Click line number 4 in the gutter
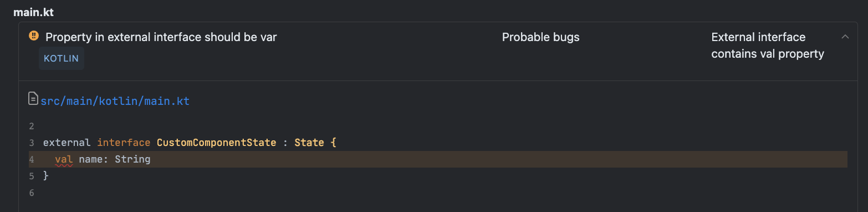The image size is (868, 212). tap(32, 159)
